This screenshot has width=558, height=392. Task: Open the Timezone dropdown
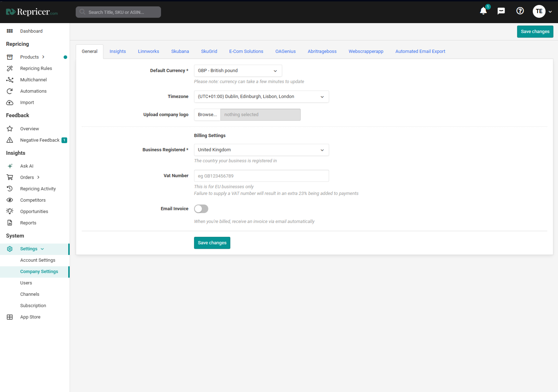point(261,97)
